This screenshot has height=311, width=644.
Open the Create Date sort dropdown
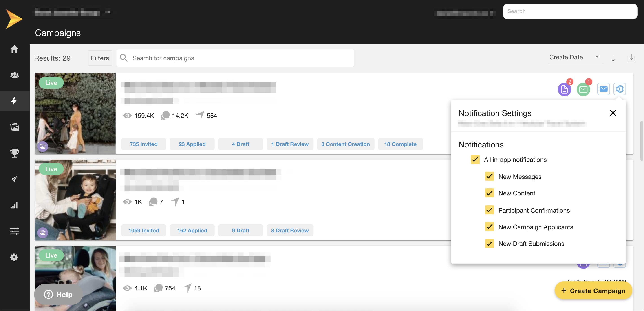[x=575, y=57]
